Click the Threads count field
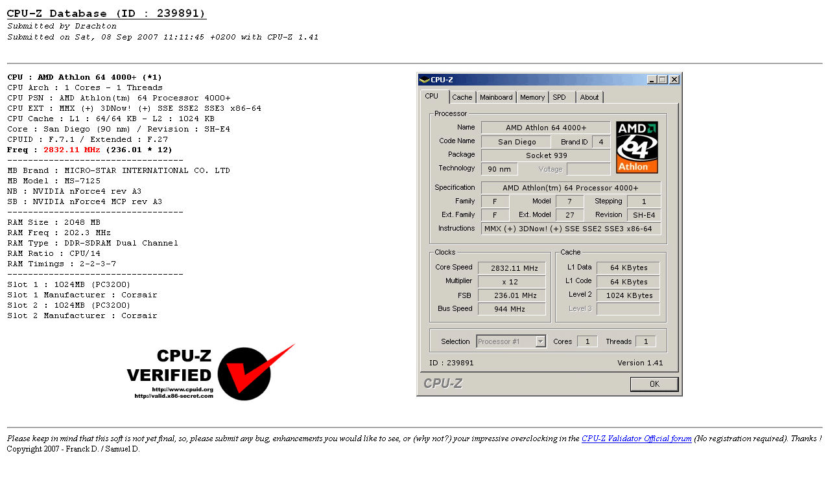Viewport: 830px width, 504px height. (x=645, y=341)
